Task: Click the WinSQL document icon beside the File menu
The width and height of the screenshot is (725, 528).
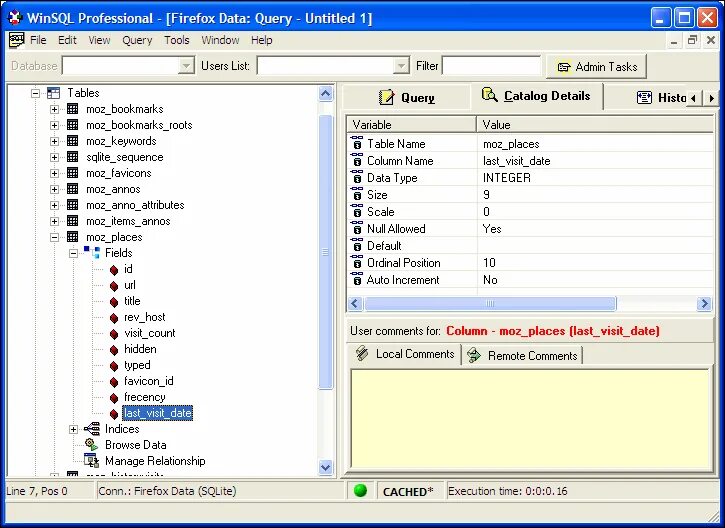Action: tap(17, 40)
